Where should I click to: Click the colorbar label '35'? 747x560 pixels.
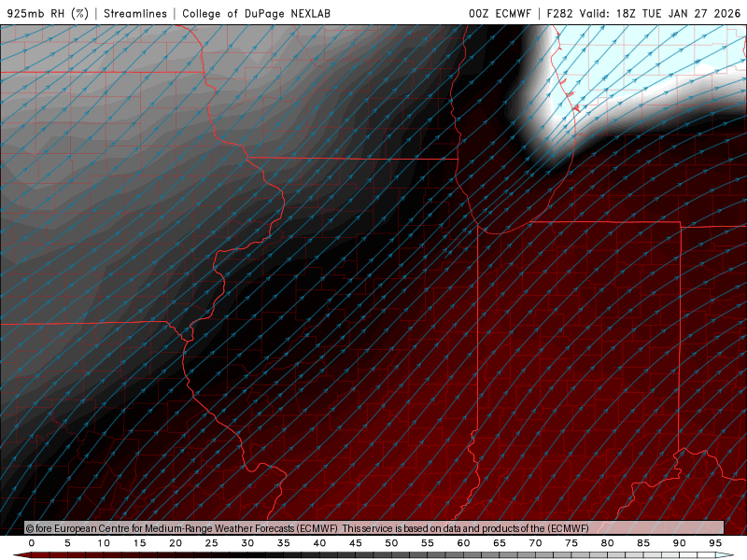click(284, 543)
